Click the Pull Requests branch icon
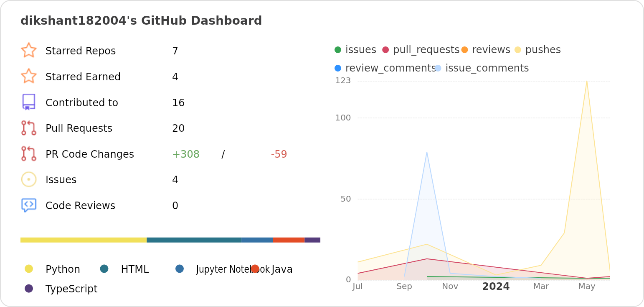Viewport: 644px width, 307px height. [x=29, y=128]
